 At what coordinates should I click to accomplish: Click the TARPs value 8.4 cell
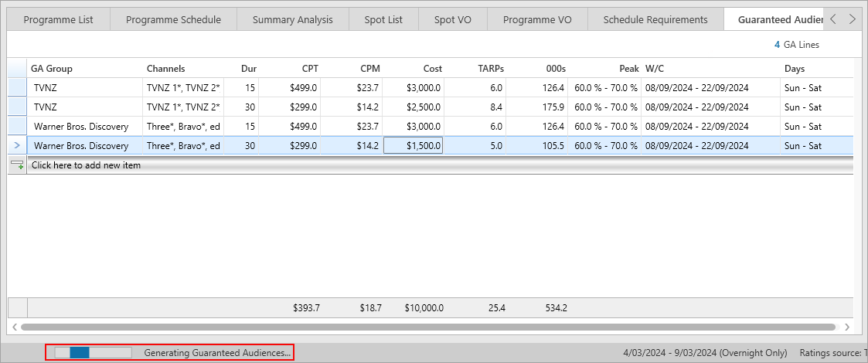pos(474,107)
